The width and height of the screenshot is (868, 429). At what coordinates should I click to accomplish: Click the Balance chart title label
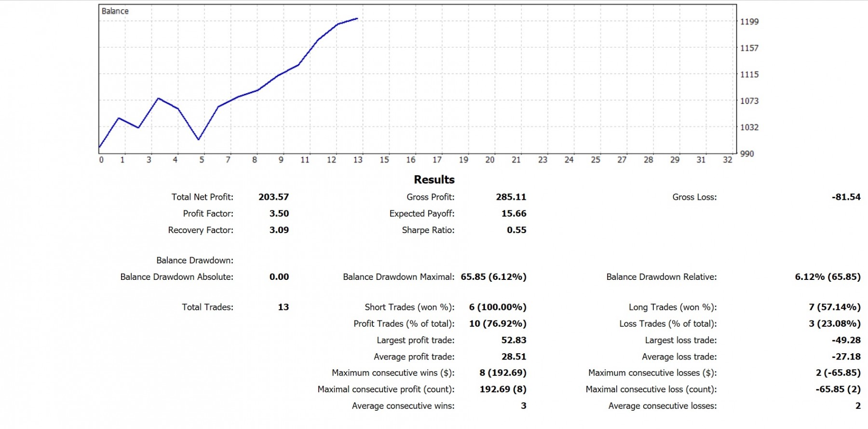115,11
